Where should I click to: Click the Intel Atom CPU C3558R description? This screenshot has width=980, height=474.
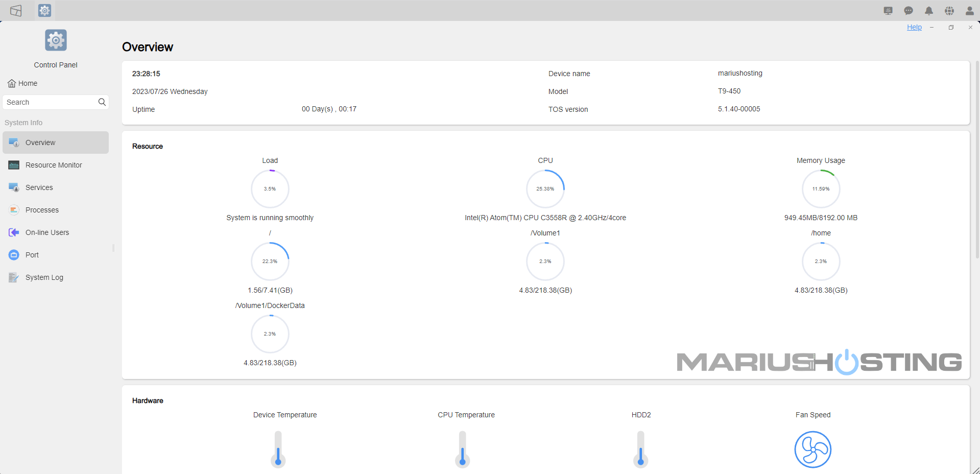pos(545,218)
